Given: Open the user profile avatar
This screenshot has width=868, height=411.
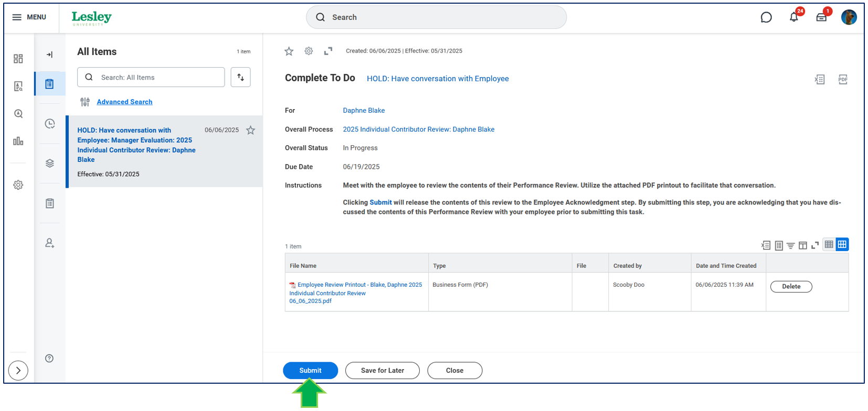Looking at the screenshot, I should (x=849, y=17).
